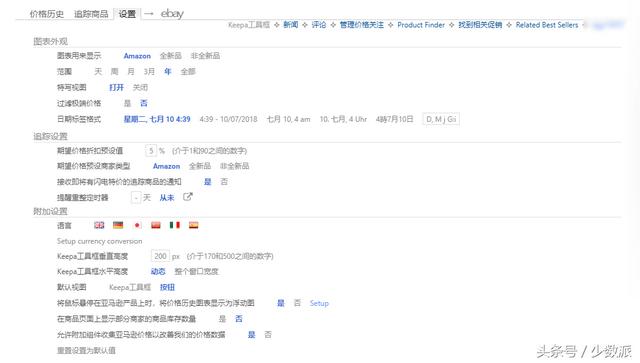Viewport: 640px width, 363px height.
Task: Open Setup currency conversion
Action: [x=100, y=241]
